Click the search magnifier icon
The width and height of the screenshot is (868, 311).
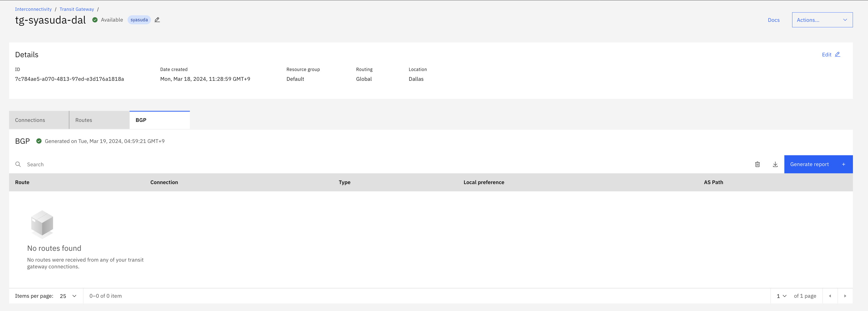click(x=18, y=164)
